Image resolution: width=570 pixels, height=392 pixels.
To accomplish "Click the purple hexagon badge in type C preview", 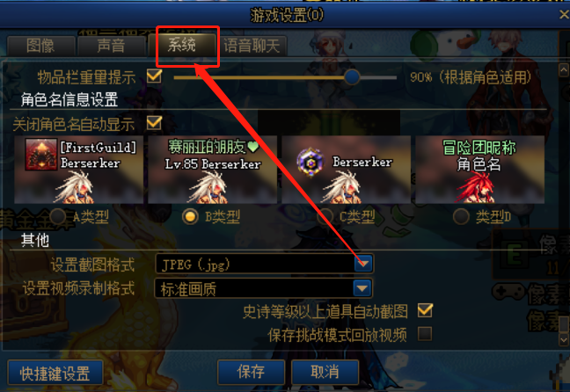I will [311, 162].
